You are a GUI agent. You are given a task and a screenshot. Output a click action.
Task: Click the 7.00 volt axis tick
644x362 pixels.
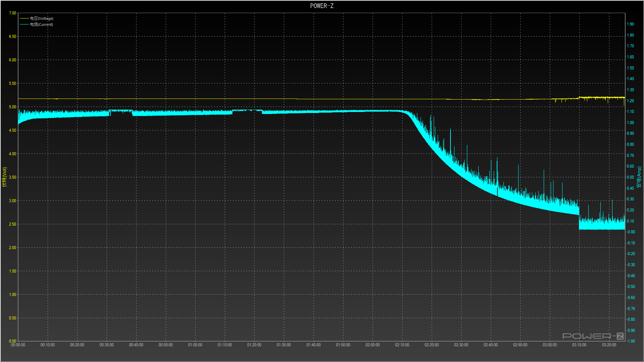(12, 13)
